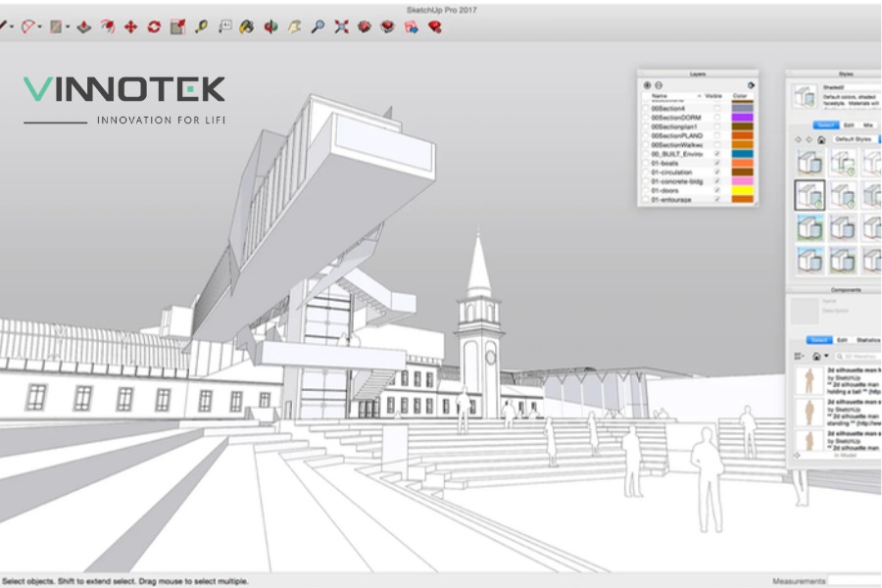Image resolution: width=882 pixels, height=588 pixels.
Task: Select the Offset tool
Action: click(x=108, y=26)
